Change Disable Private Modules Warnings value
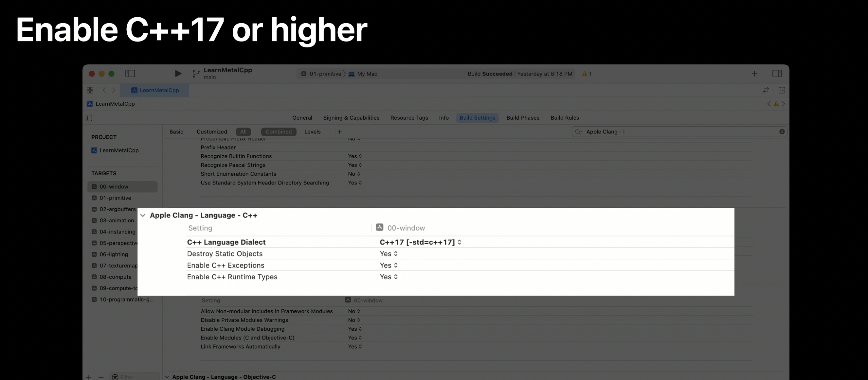 [354, 320]
